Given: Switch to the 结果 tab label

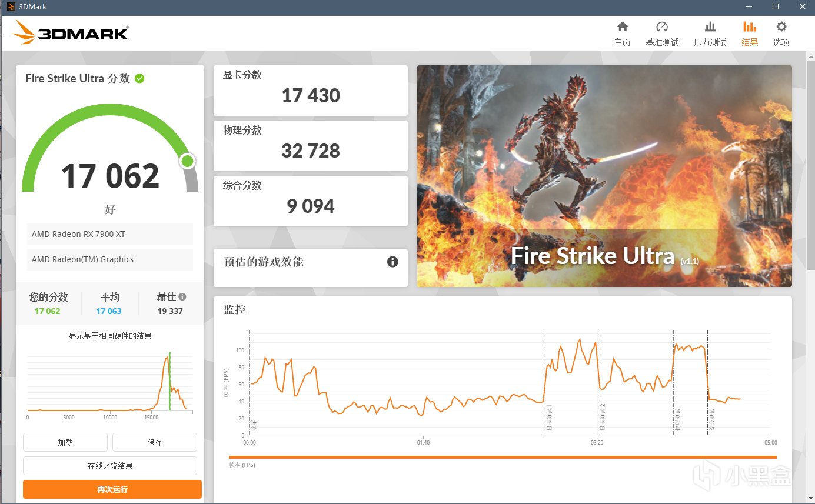Looking at the screenshot, I should (x=750, y=42).
